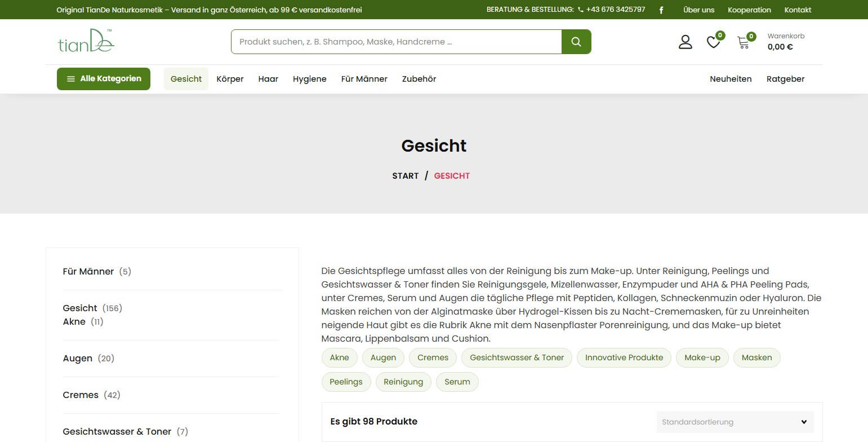The width and height of the screenshot is (868, 442).
Task: Open Kontakt link
Action: [798, 10]
